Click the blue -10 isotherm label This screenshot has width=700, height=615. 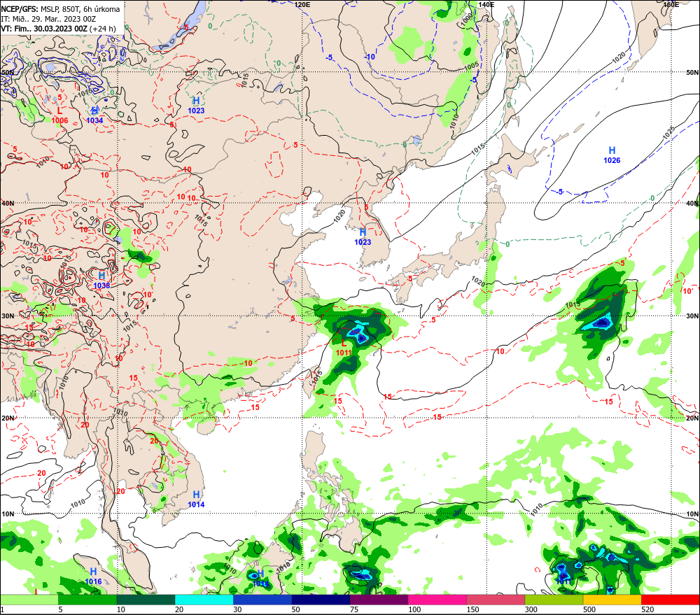(x=370, y=57)
